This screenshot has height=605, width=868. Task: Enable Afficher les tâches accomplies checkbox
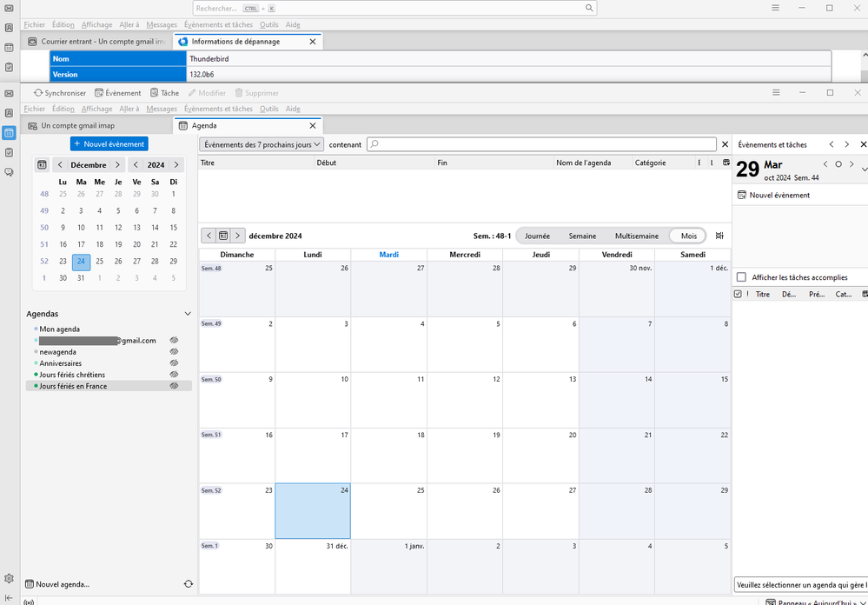[741, 277]
